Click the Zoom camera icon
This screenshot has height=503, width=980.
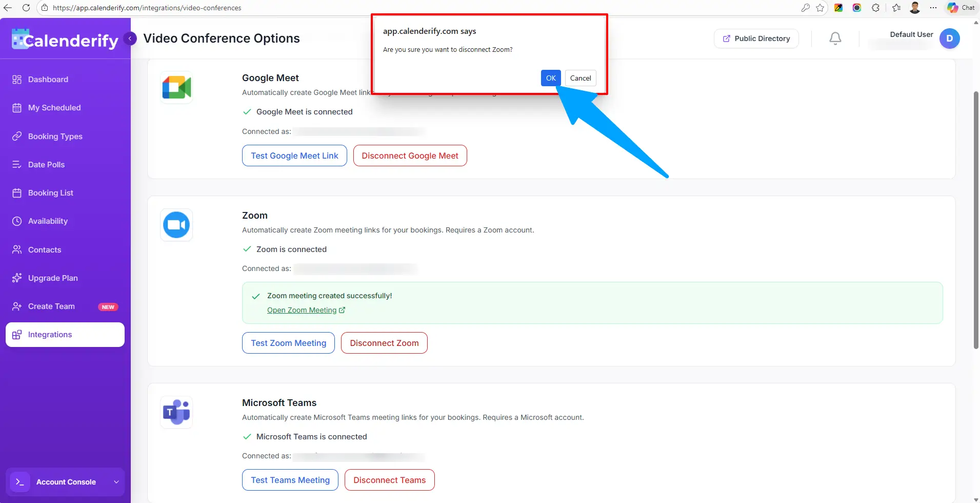[176, 224]
